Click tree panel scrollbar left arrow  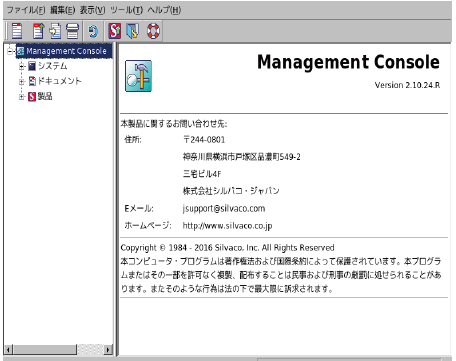click(x=9, y=350)
